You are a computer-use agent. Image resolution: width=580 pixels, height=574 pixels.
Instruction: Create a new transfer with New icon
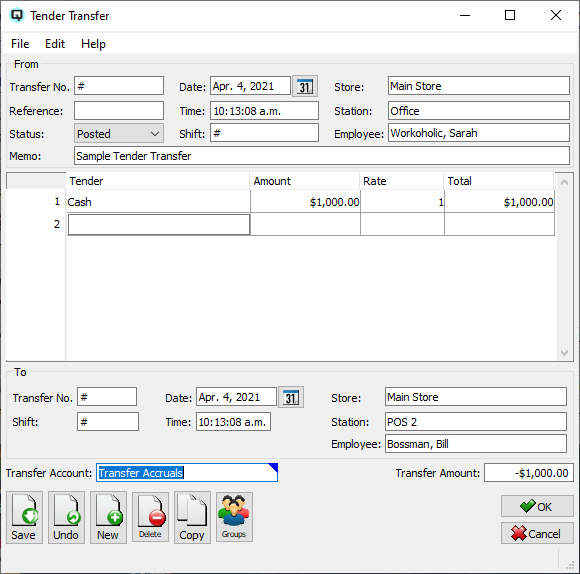coord(108,517)
